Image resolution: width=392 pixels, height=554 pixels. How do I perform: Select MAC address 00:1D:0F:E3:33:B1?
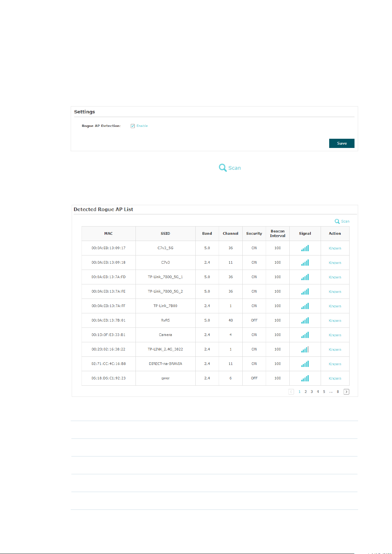[x=109, y=335]
